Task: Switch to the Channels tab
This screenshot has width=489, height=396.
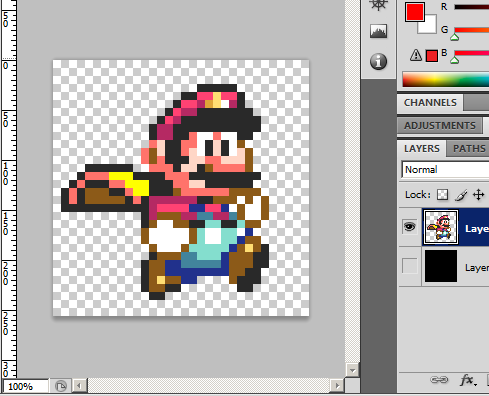Action: [430, 103]
